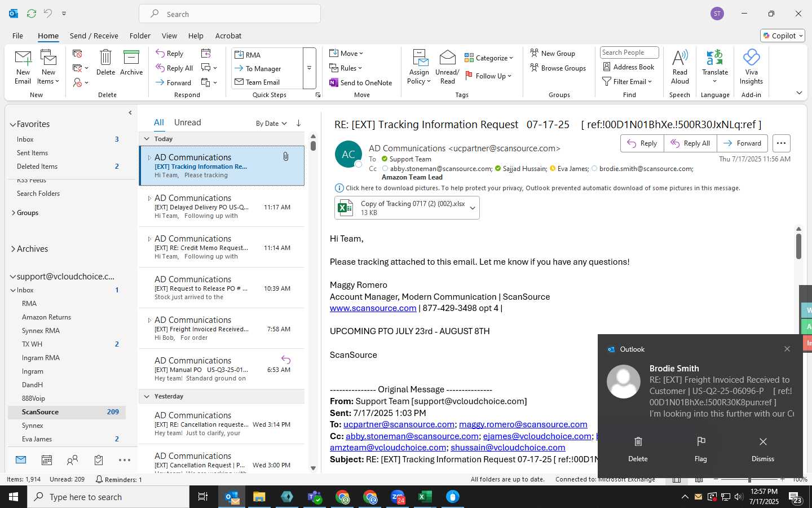Open the ScanSource folder
812x508 pixels.
pos(67,412)
